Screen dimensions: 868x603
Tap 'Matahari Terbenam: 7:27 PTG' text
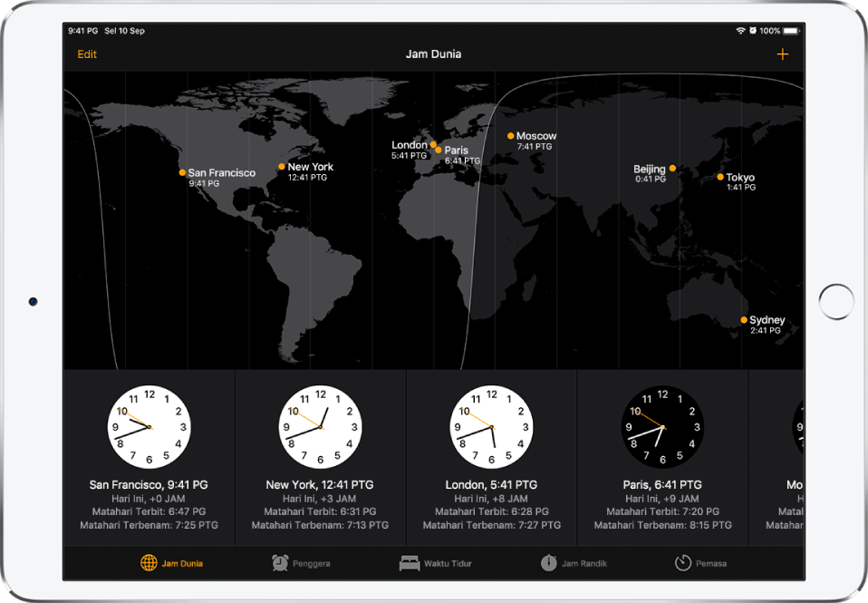492,525
